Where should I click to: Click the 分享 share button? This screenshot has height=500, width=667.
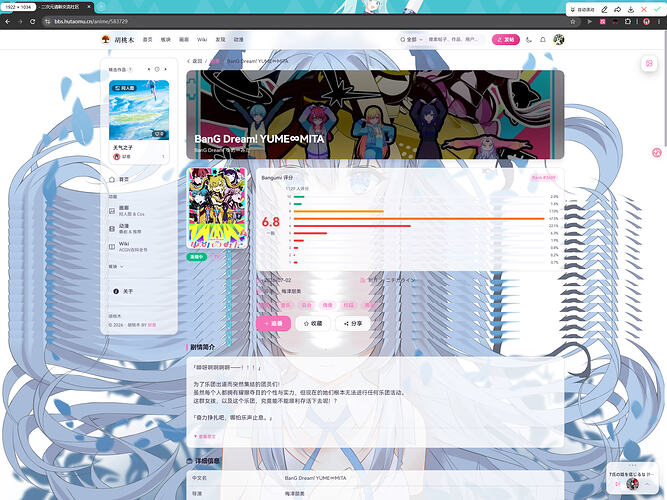click(x=353, y=323)
